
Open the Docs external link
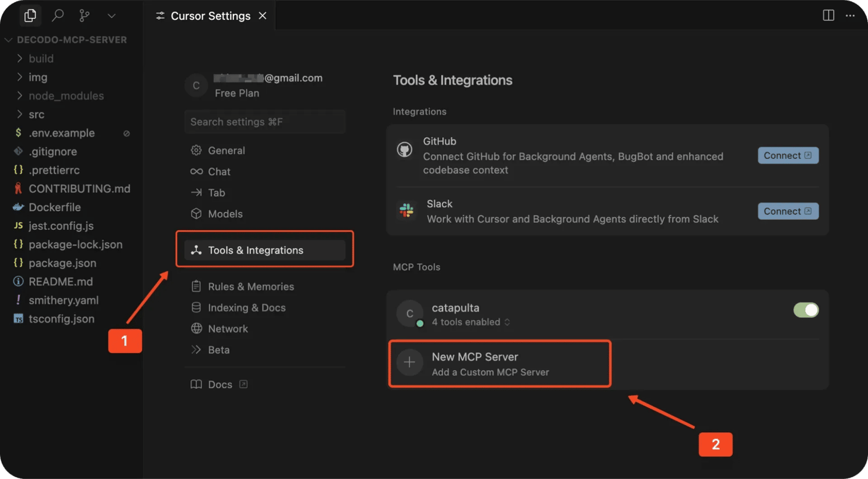(x=219, y=385)
